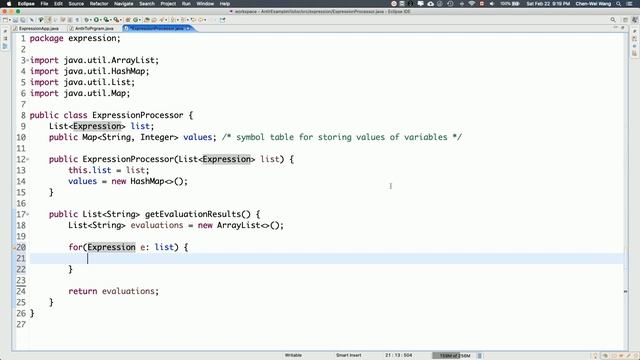
Task: Open the Help menu
Action: click(x=225, y=4)
